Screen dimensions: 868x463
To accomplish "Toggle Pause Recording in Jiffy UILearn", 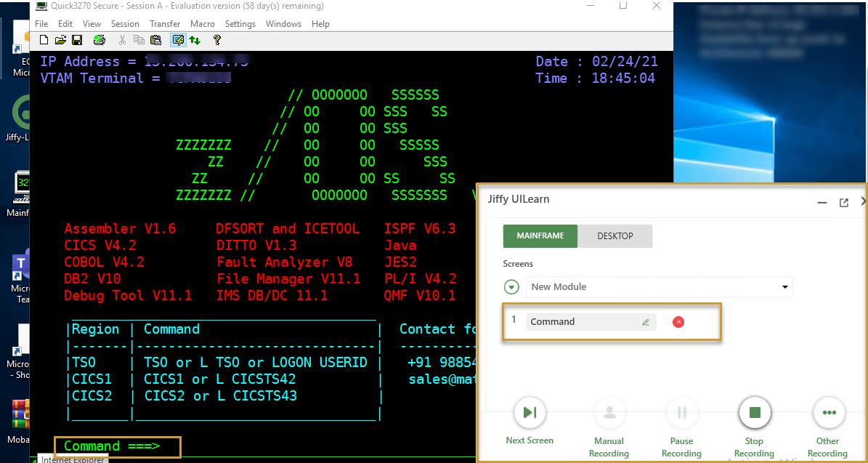I will pos(681,412).
